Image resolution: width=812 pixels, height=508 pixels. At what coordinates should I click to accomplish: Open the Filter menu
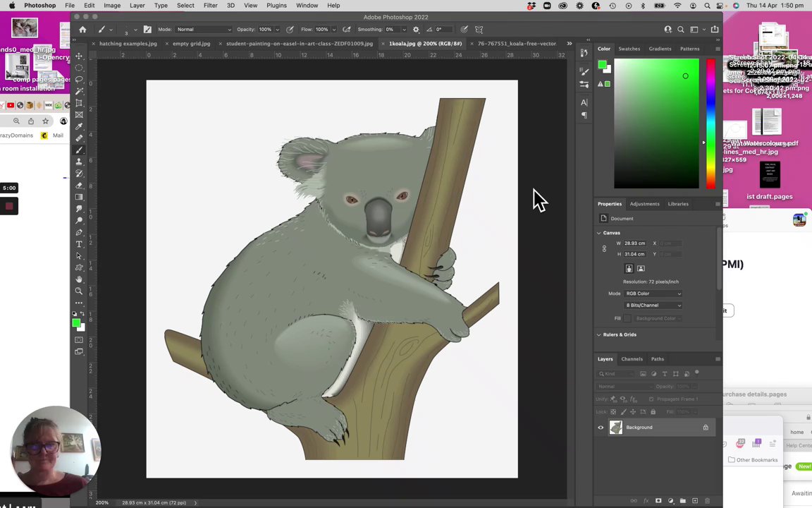(x=210, y=6)
